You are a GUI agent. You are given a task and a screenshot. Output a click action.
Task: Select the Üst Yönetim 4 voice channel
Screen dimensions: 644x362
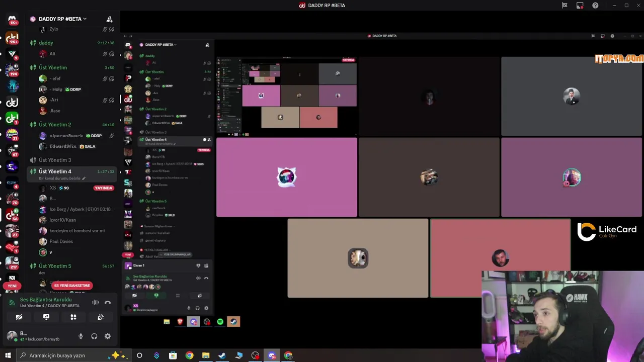[x=72, y=174]
